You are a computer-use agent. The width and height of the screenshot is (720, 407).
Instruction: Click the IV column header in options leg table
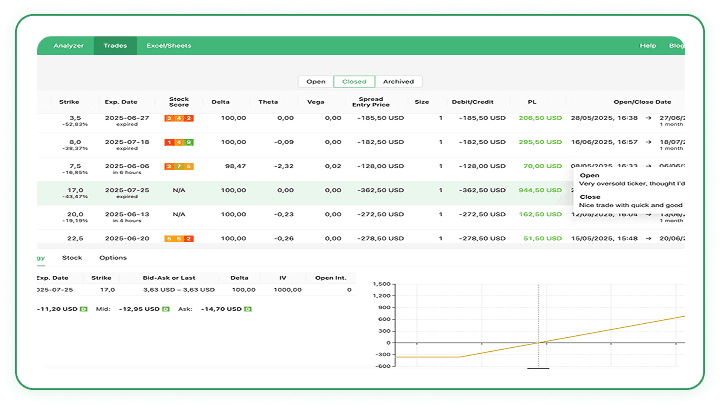[x=282, y=278]
